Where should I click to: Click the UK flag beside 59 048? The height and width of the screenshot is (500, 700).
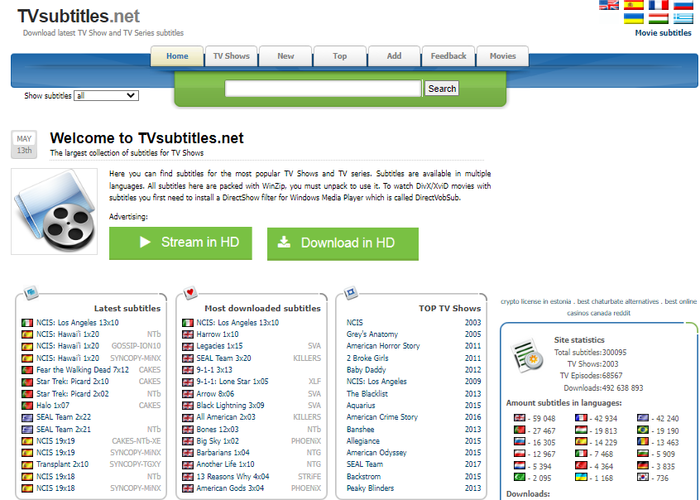click(519, 418)
